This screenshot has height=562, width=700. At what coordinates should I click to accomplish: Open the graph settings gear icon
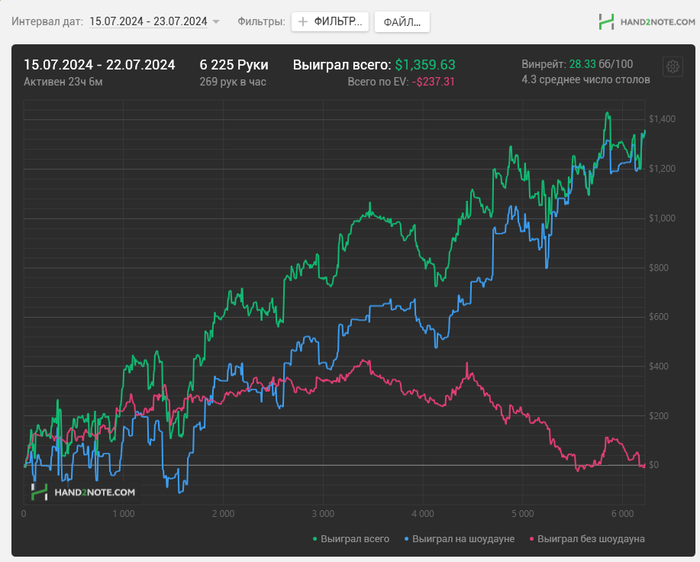673,67
